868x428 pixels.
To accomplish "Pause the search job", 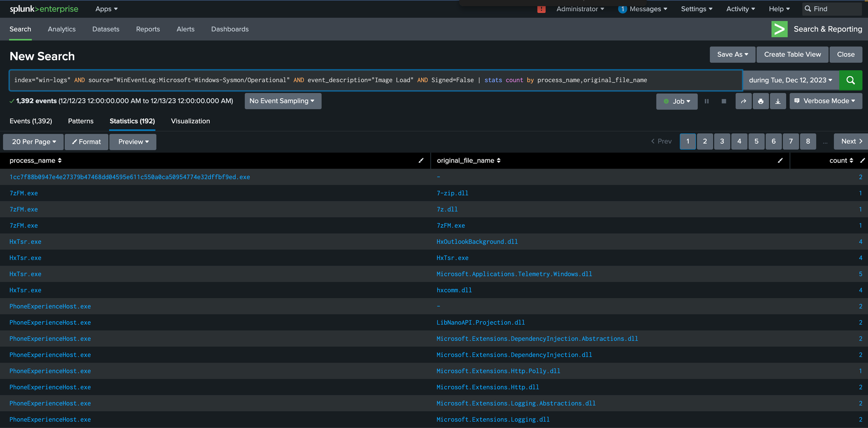I will point(707,101).
